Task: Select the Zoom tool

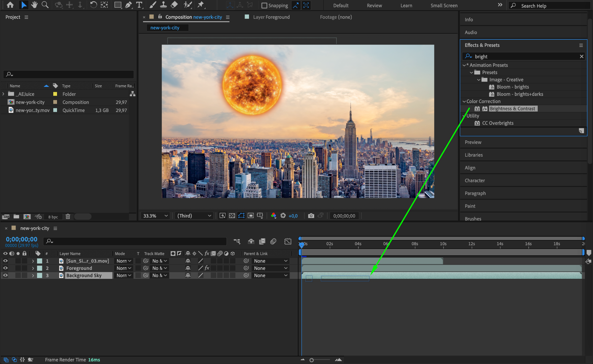Action: point(45,5)
